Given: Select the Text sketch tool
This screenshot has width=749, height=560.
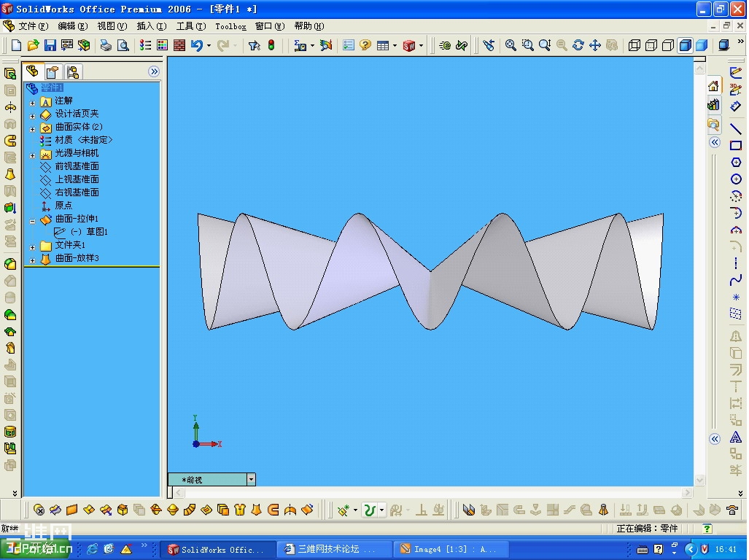Looking at the screenshot, I should point(736,437).
